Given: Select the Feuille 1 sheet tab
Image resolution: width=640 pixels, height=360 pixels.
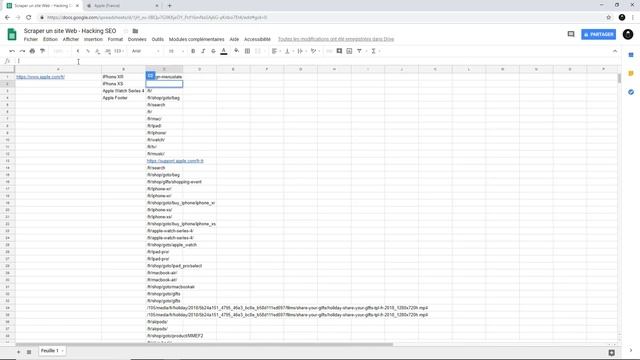Looking at the screenshot, I should coord(52,351).
